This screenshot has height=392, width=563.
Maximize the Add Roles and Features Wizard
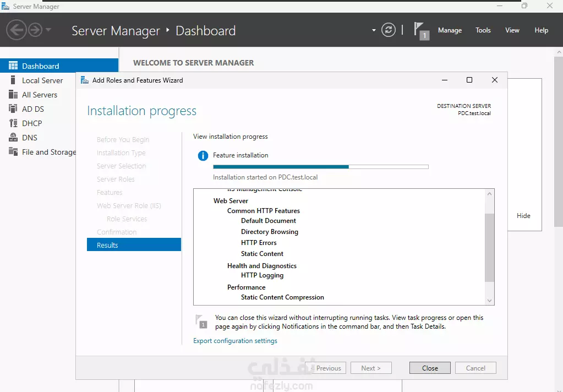[x=469, y=80]
